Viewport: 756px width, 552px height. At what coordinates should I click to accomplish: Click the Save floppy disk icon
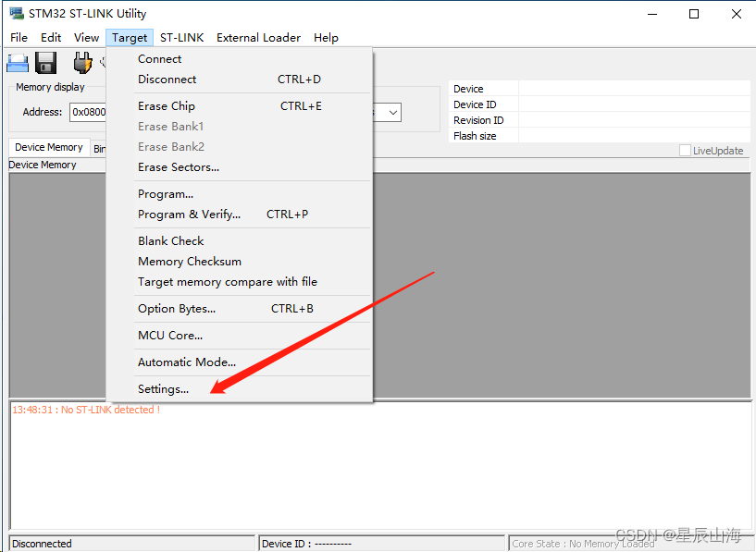coord(45,63)
